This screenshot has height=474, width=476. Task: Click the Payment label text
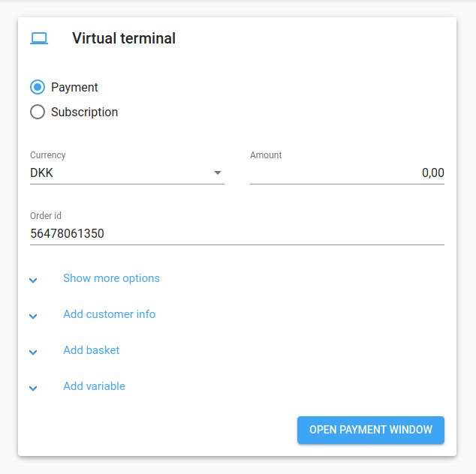pos(74,87)
